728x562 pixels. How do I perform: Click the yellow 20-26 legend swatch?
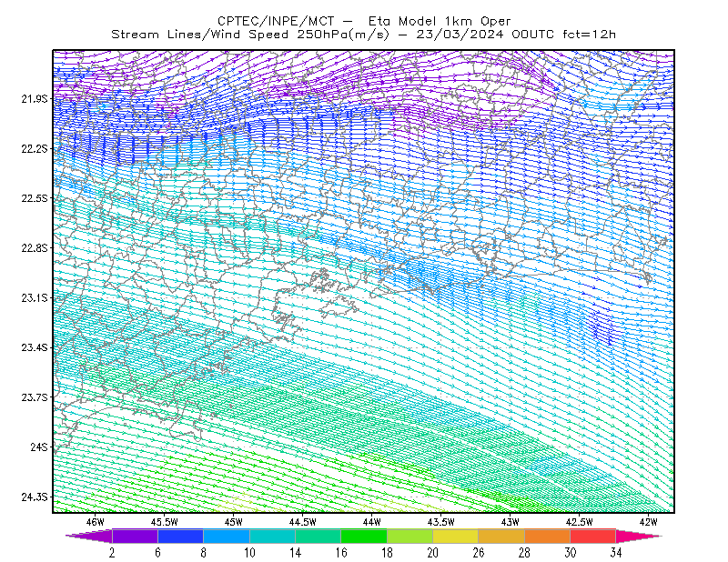coord(456,536)
